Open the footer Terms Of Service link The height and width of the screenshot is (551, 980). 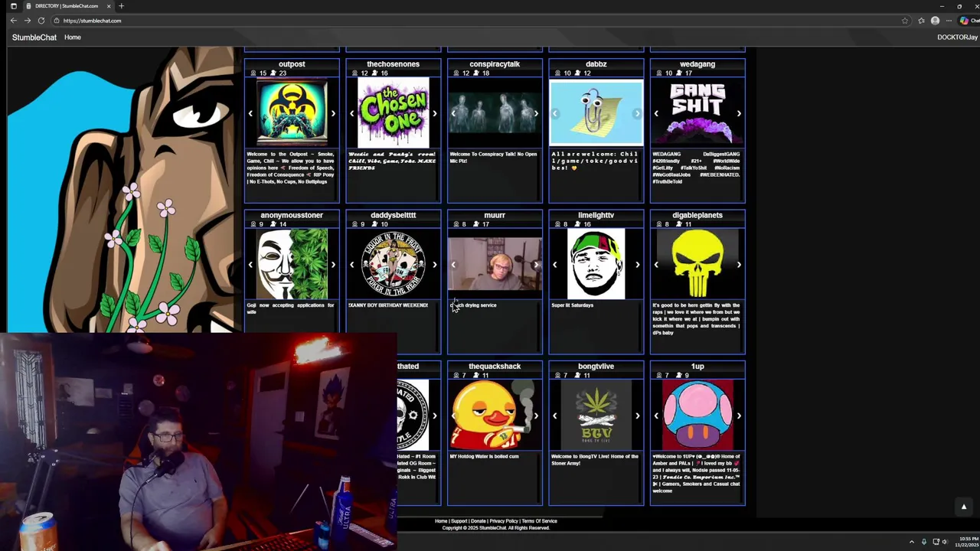coord(540,521)
